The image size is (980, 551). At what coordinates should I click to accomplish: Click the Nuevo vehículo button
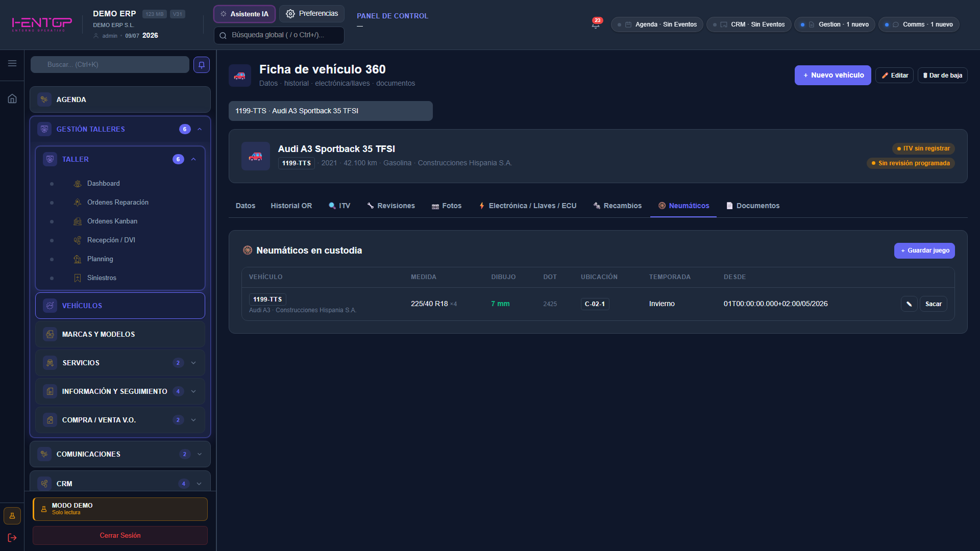833,76
